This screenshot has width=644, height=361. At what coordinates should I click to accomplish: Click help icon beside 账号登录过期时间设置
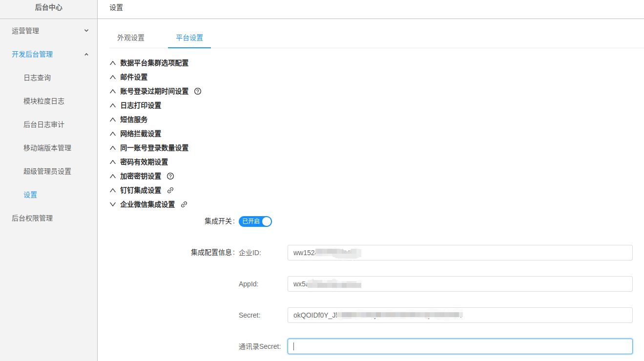point(198,91)
